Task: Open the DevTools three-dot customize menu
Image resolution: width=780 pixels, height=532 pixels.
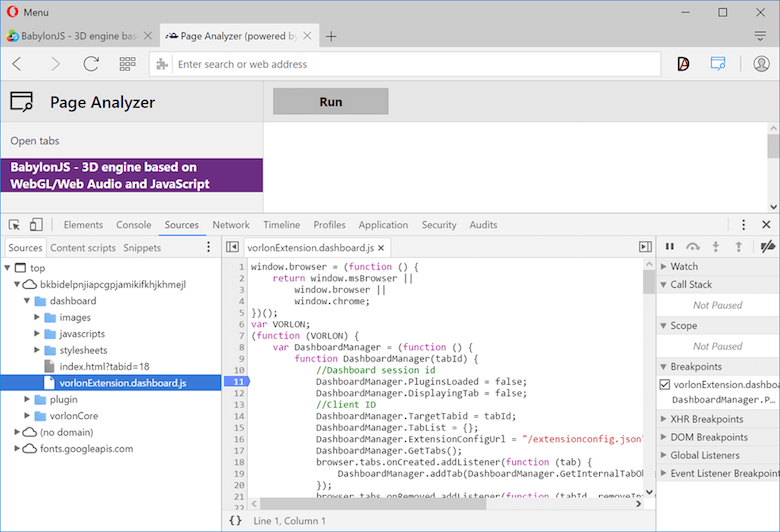Action: pyautogui.click(x=743, y=225)
